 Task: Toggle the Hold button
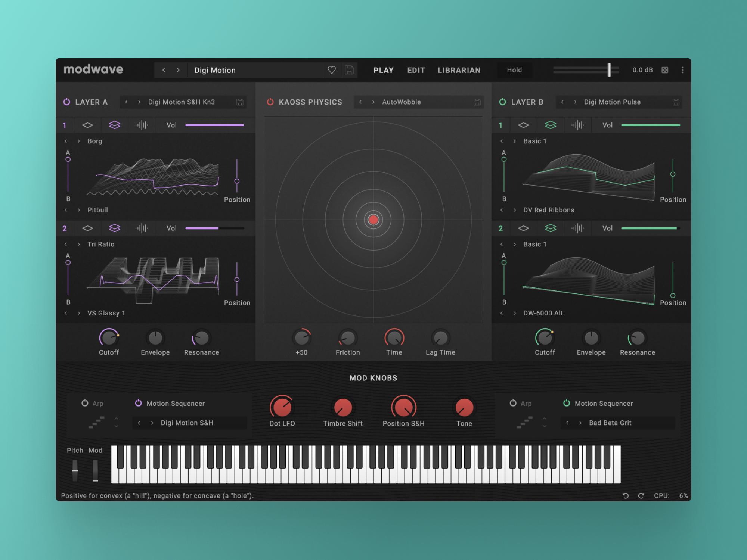[x=514, y=70]
